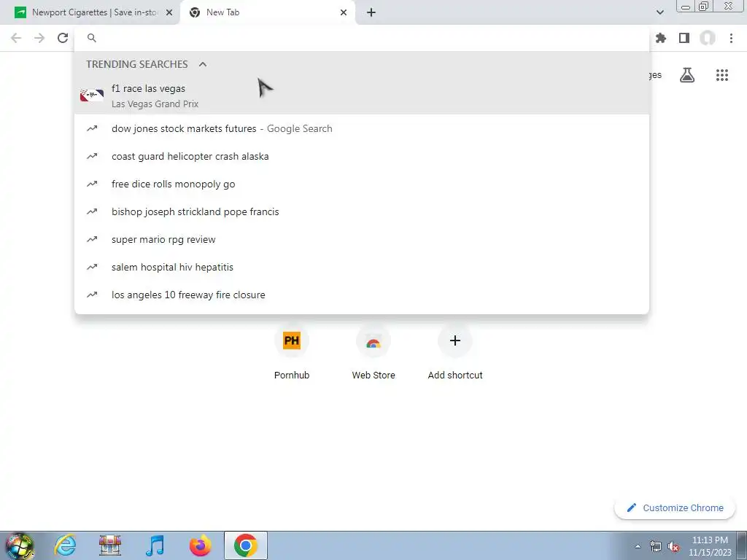This screenshot has height=560, width=747.
Task: Select dow jones stock markets futures suggestion
Action: (x=362, y=128)
